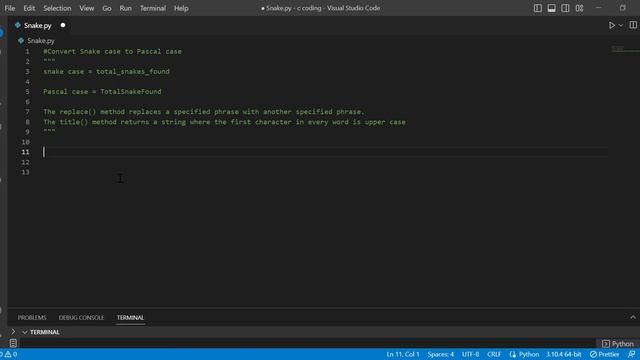640x360 pixels.
Task: Click line number 13 in the gutter
Action: (x=25, y=172)
